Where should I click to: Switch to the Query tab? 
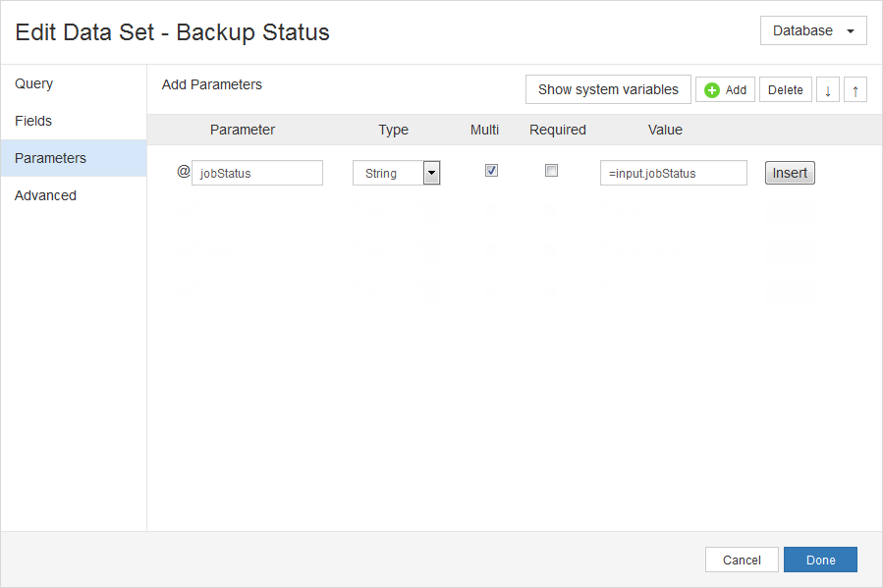click(x=35, y=83)
